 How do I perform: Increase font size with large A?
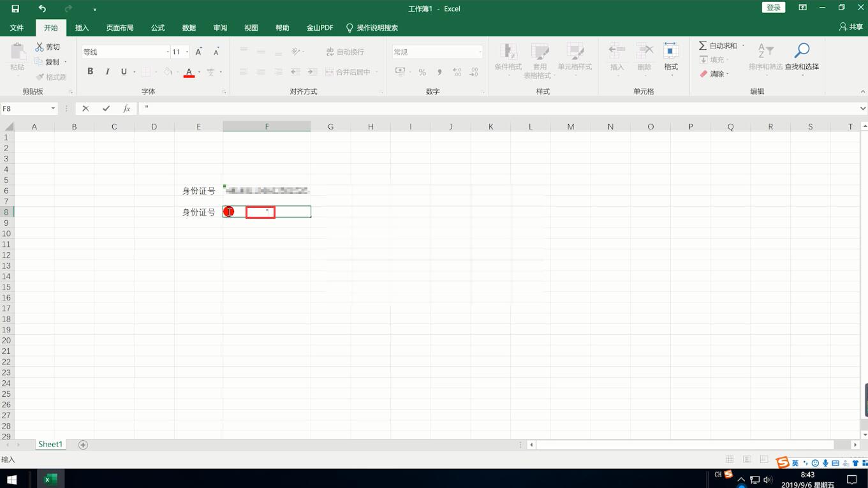coord(198,52)
